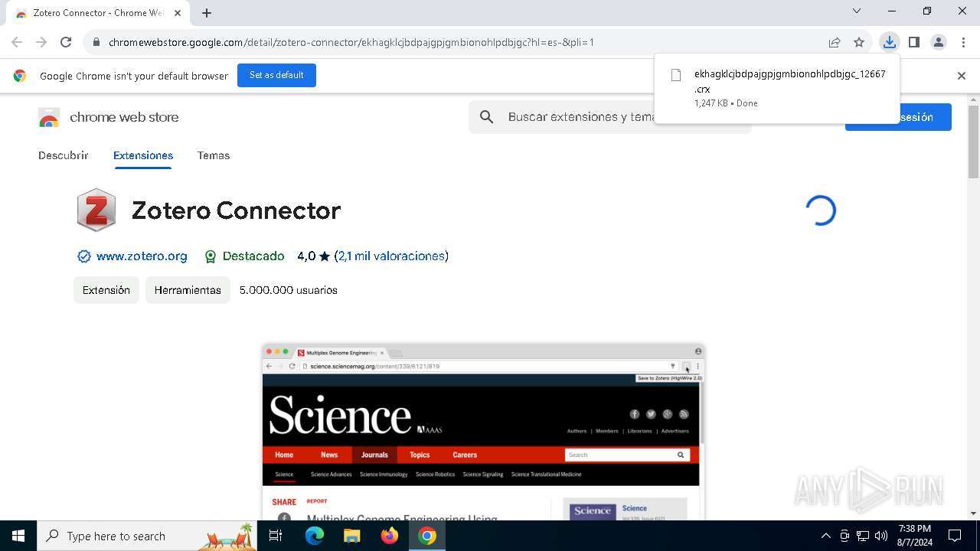The height and width of the screenshot is (551, 980).
Task: Launch Firefox from taskbar
Action: (390, 536)
